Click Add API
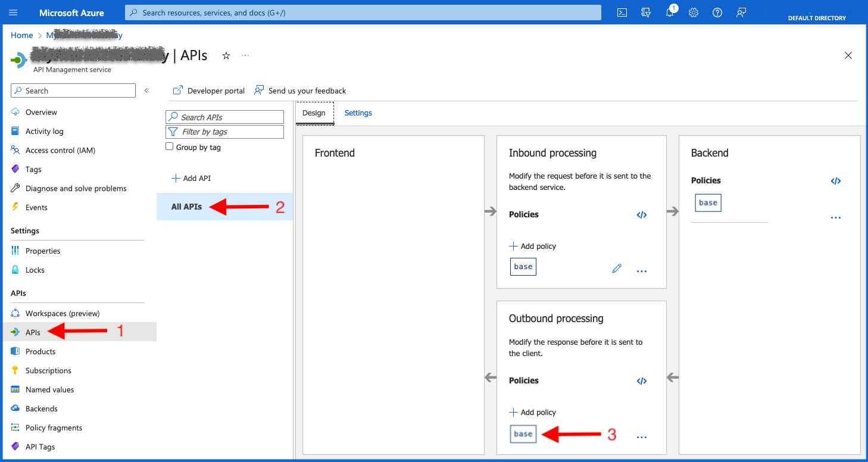868x462 pixels. click(191, 178)
